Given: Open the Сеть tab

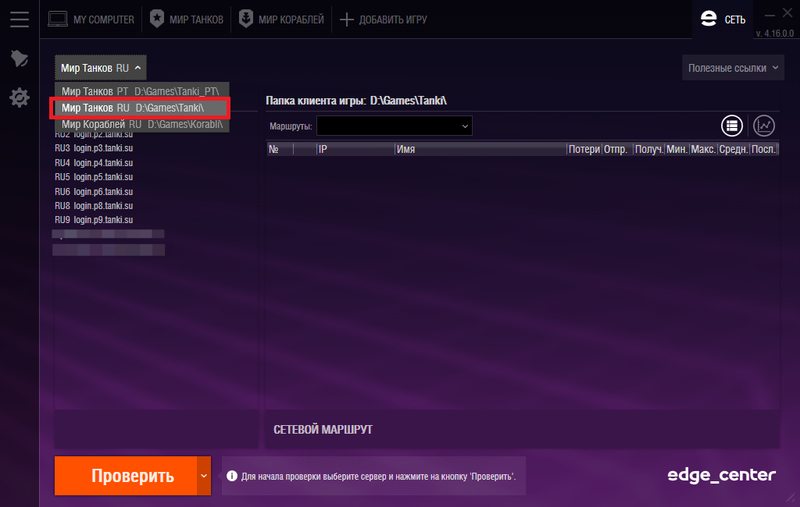Looking at the screenshot, I should click(723, 19).
